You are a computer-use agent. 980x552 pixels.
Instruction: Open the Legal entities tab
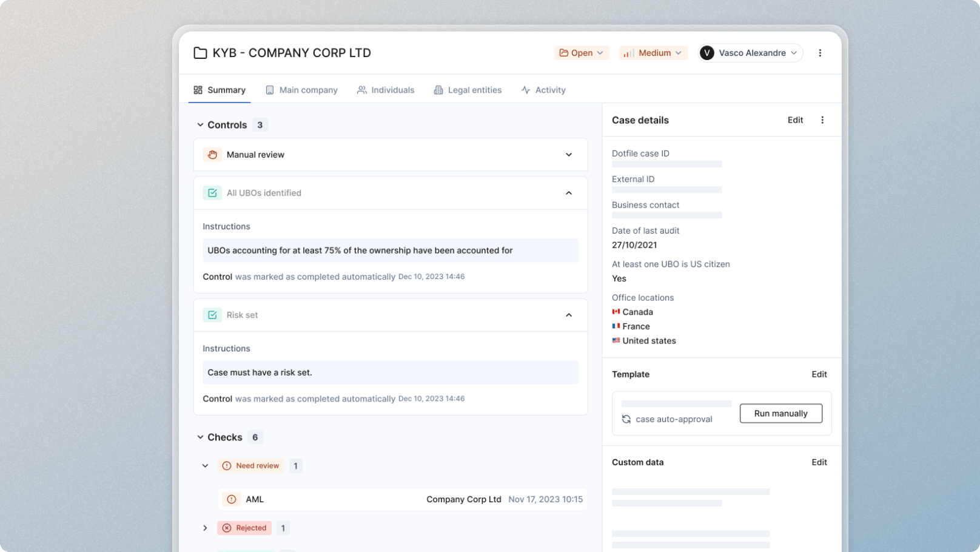point(468,90)
